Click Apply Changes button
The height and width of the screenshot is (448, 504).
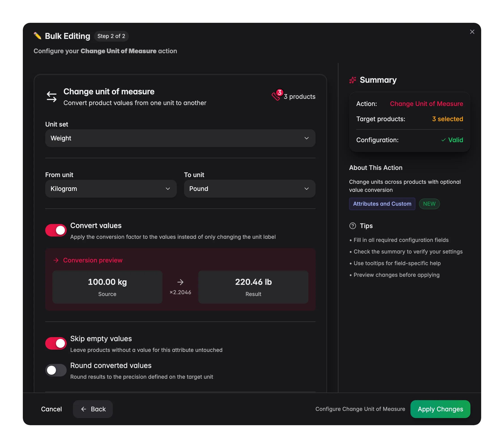point(440,409)
